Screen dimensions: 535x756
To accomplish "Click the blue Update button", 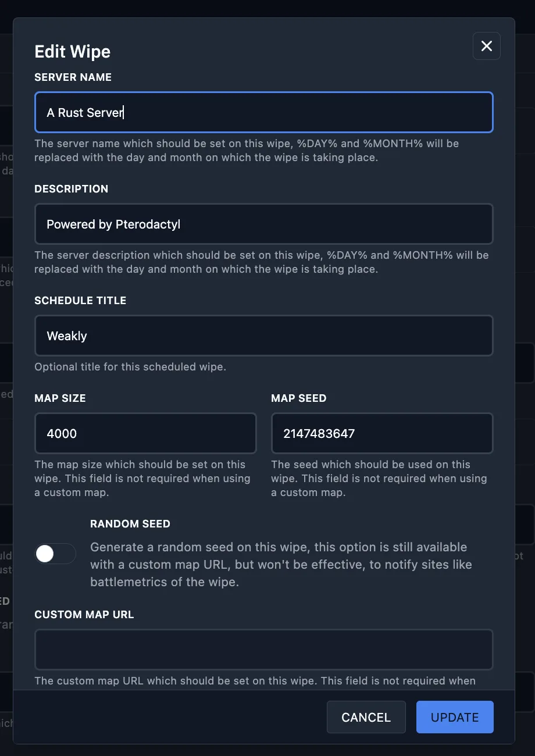I will tap(455, 717).
